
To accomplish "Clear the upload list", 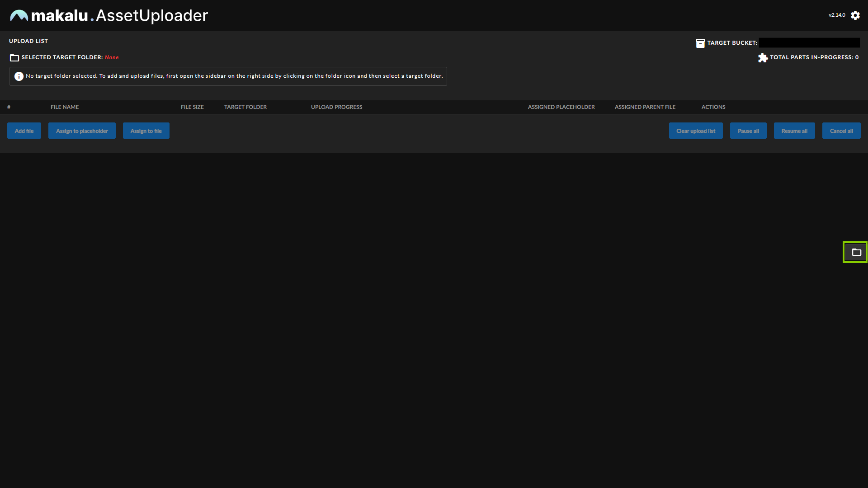I will click(696, 131).
